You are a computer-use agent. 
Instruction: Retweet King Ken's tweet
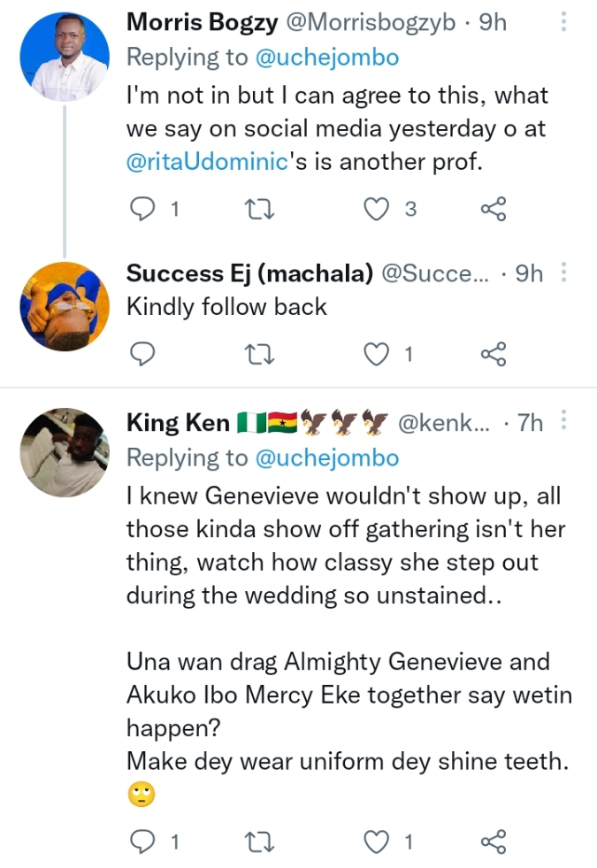pyautogui.click(x=260, y=842)
